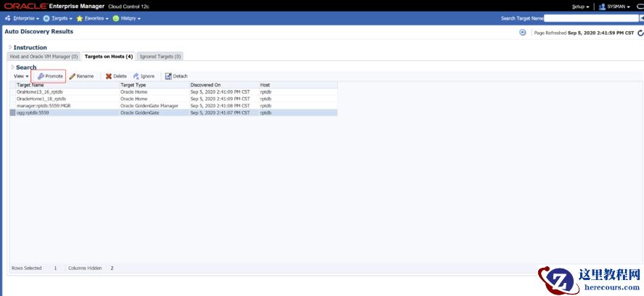
Task: Select the Targets on Hosts tab
Action: [109, 57]
